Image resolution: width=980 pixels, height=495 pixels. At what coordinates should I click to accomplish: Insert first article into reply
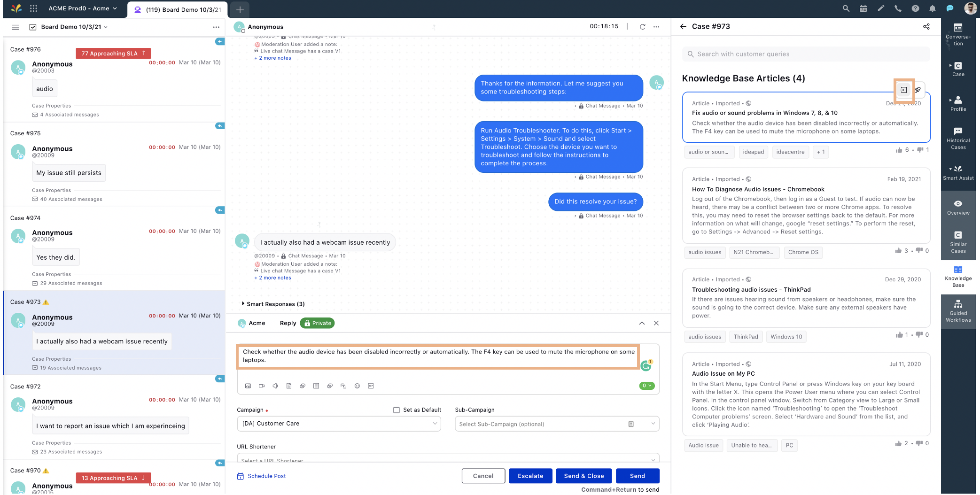[x=904, y=90]
